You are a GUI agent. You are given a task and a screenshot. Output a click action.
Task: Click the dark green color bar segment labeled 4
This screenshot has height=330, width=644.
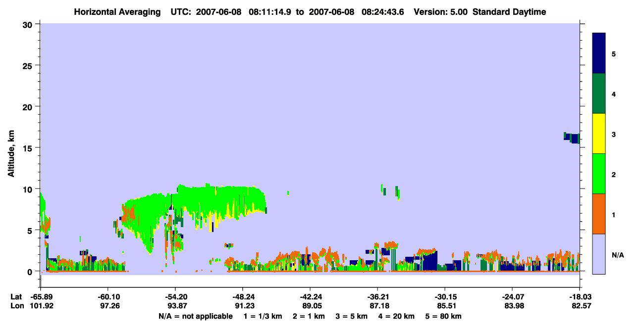599,94
